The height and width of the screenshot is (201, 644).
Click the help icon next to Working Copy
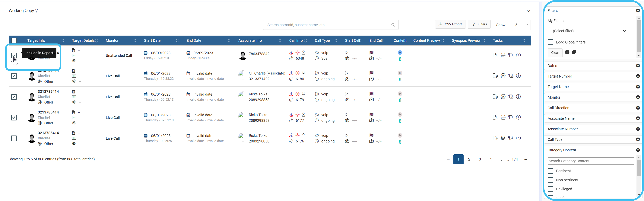(x=37, y=11)
